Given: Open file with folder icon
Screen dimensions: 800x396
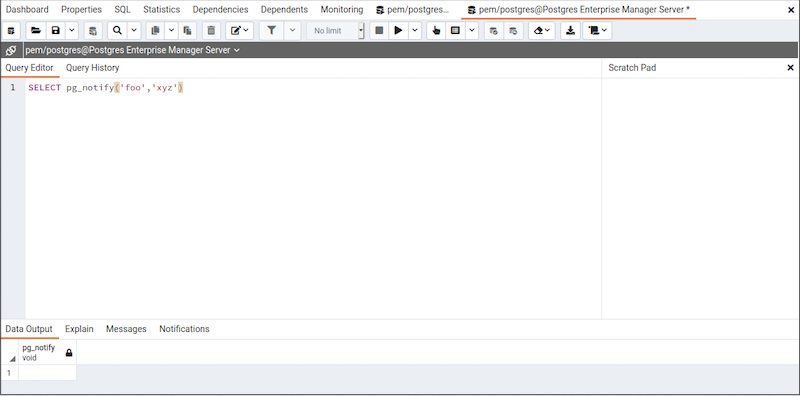Looking at the screenshot, I should (36, 31).
